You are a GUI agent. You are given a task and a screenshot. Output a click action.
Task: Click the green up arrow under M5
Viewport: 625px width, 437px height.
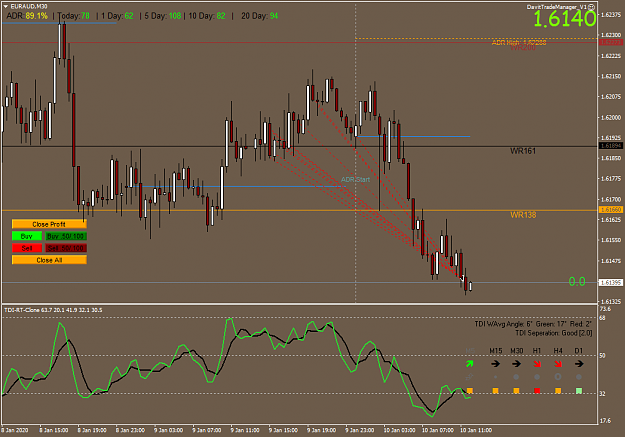[x=470, y=364]
